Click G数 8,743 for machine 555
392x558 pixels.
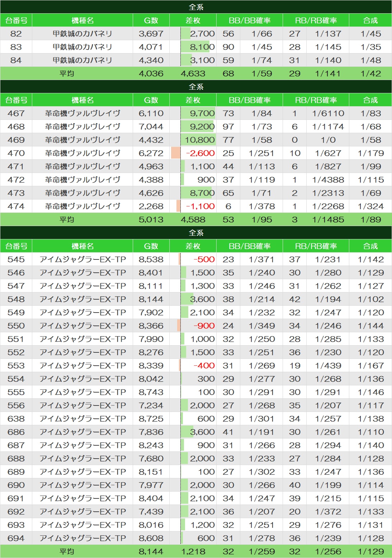151,392
